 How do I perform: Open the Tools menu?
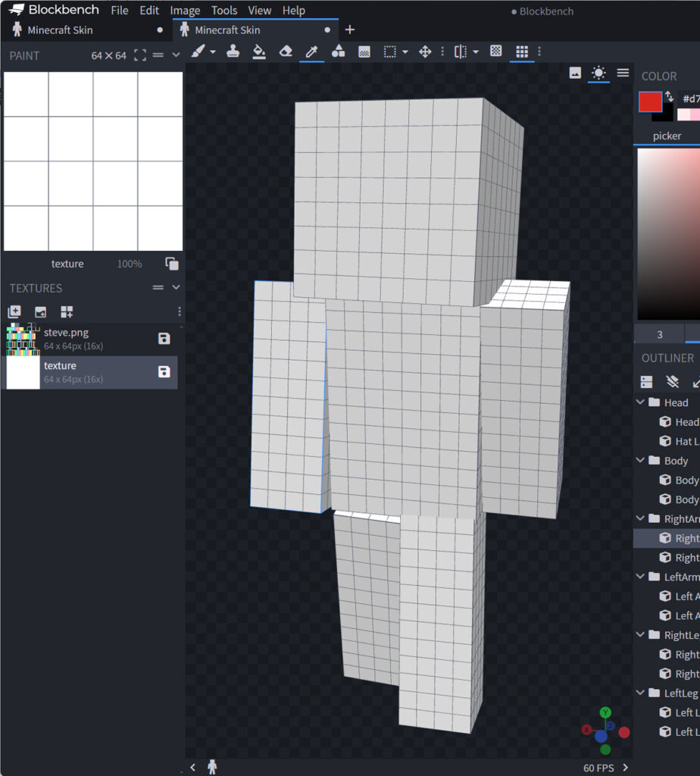pos(224,11)
